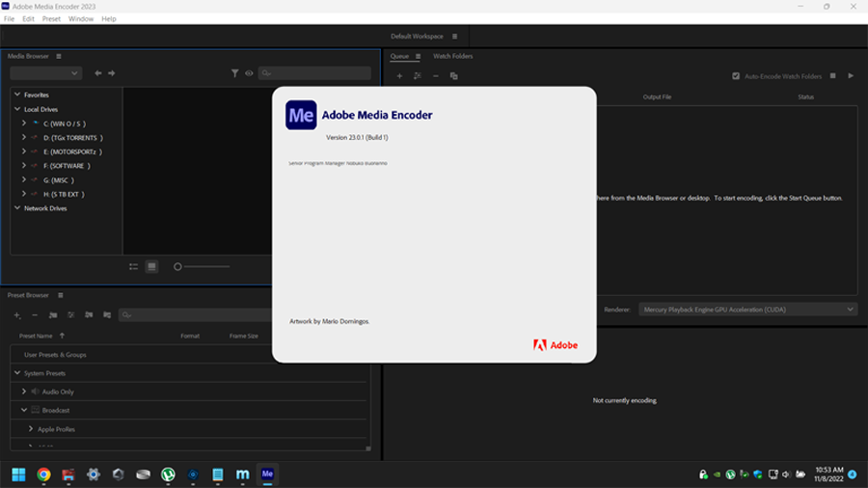Add a source to the queue
Image resolution: width=868 pixels, height=488 pixels.
tap(399, 76)
